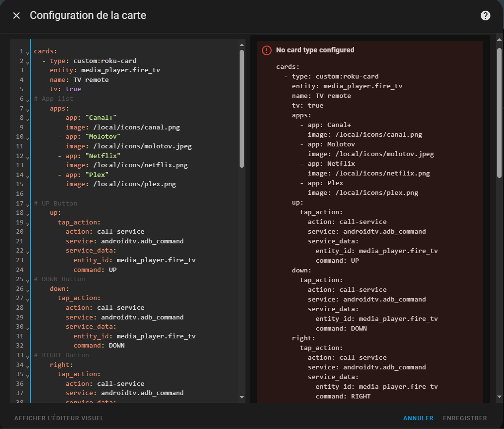Fold the '# RIGHT Button' comment on line 33
The height and width of the screenshot is (429, 504).
[x=28, y=357]
